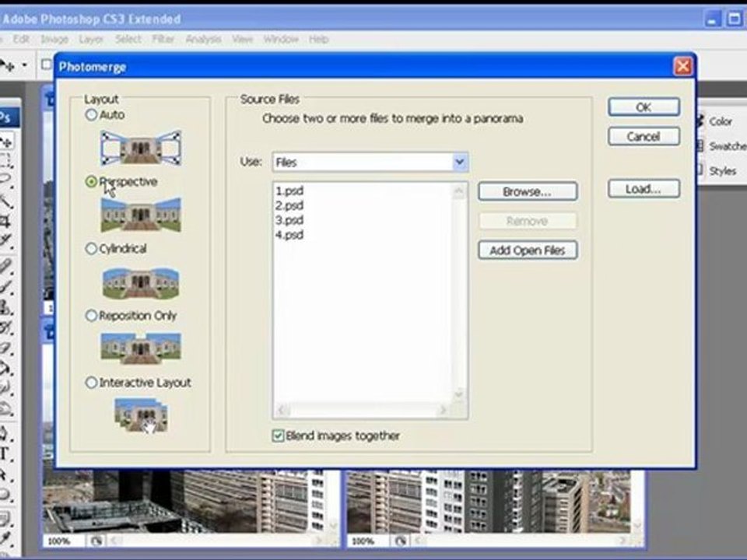Click the Perspective layout preview picture
This screenshot has width=747, height=560.
141,215
